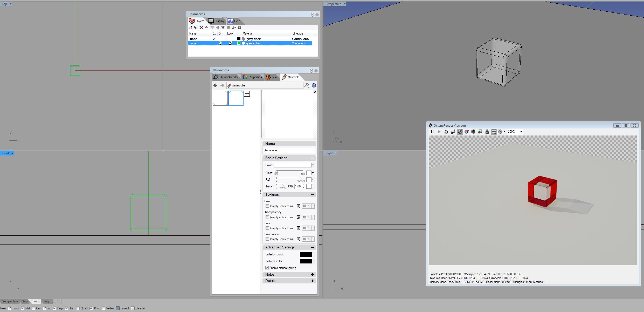Pause the OctaneRender viewport rendering
This screenshot has height=312, width=644.
pyautogui.click(x=432, y=132)
